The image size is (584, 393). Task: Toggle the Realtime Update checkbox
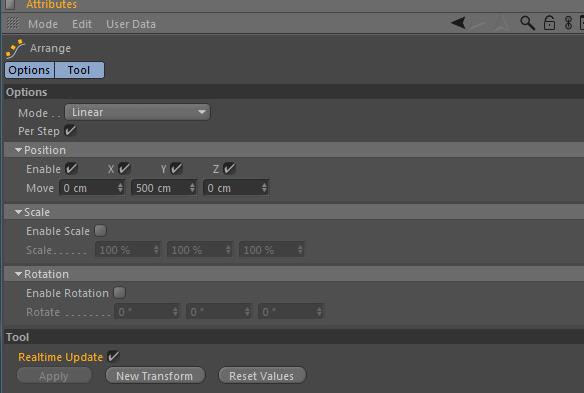[113, 356]
